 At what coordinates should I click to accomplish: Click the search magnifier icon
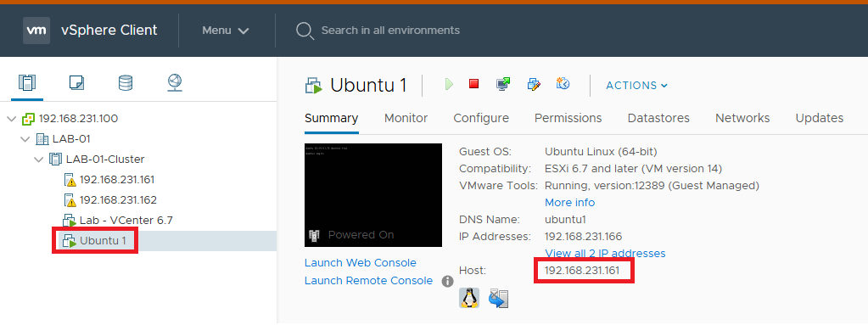click(305, 31)
